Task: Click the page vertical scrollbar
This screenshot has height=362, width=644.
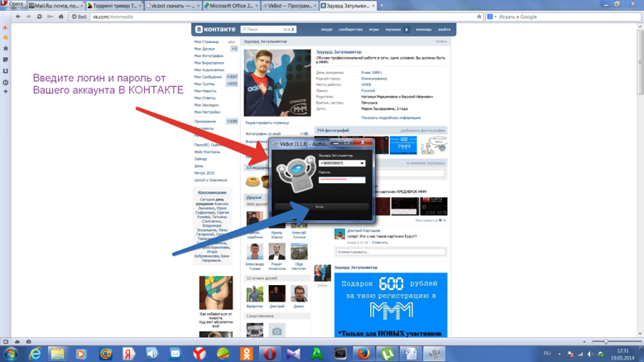Action: tap(640, 61)
